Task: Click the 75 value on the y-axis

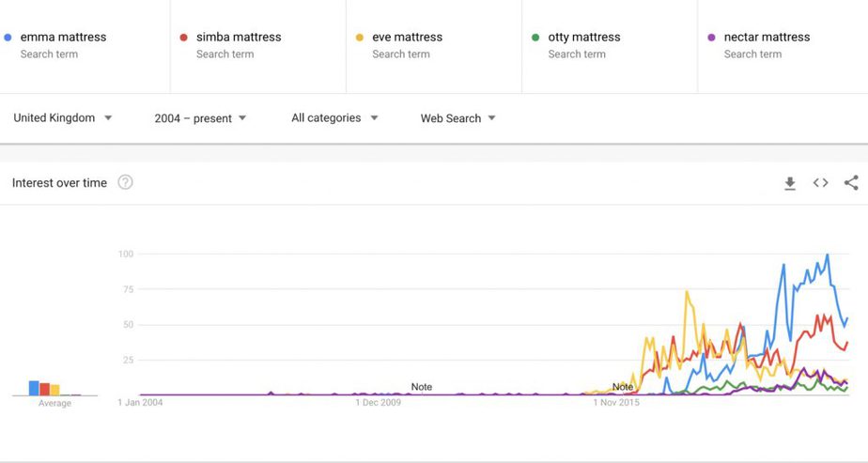Action: tap(129, 289)
